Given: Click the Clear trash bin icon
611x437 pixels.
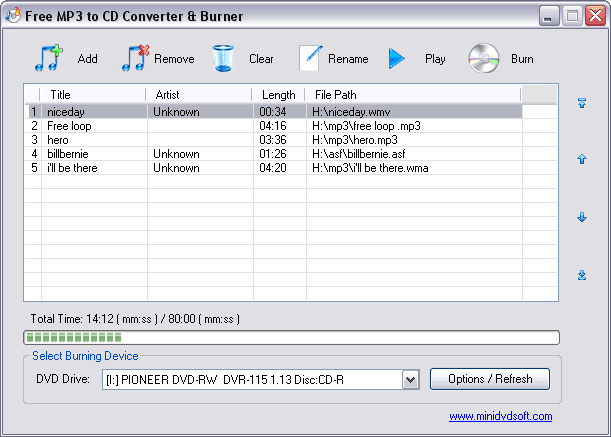Looking at the screenshot, I should coord(223,58).
